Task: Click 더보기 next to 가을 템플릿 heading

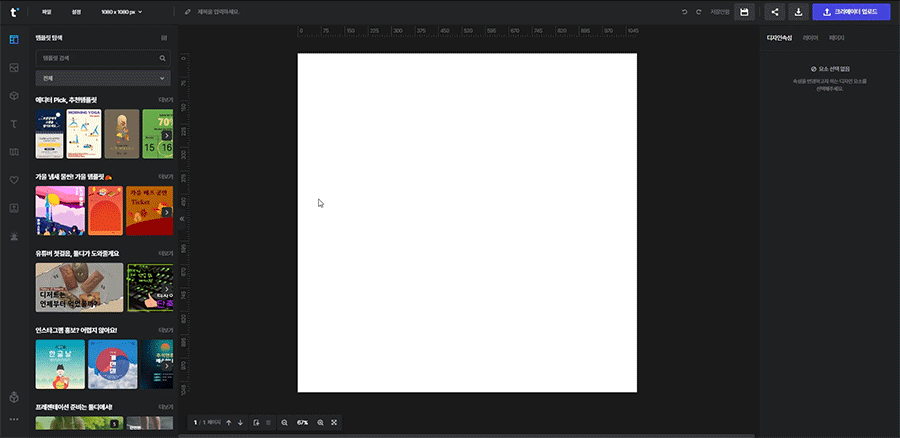Action: click(x=165, y=176)
